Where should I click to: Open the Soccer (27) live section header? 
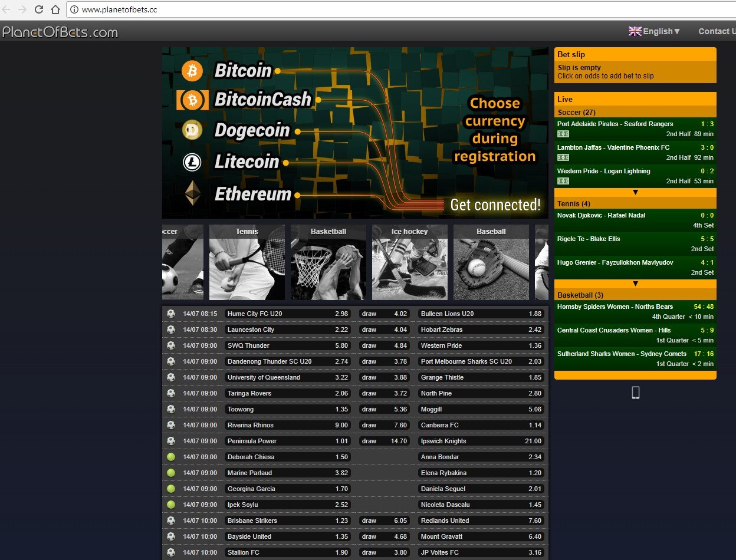[x=635, y=112]
